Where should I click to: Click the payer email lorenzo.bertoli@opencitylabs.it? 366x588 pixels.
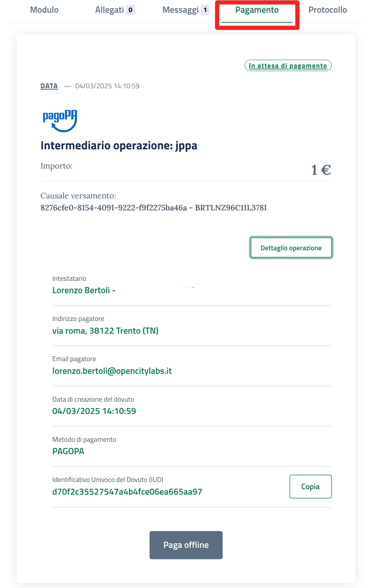(112, 371)
